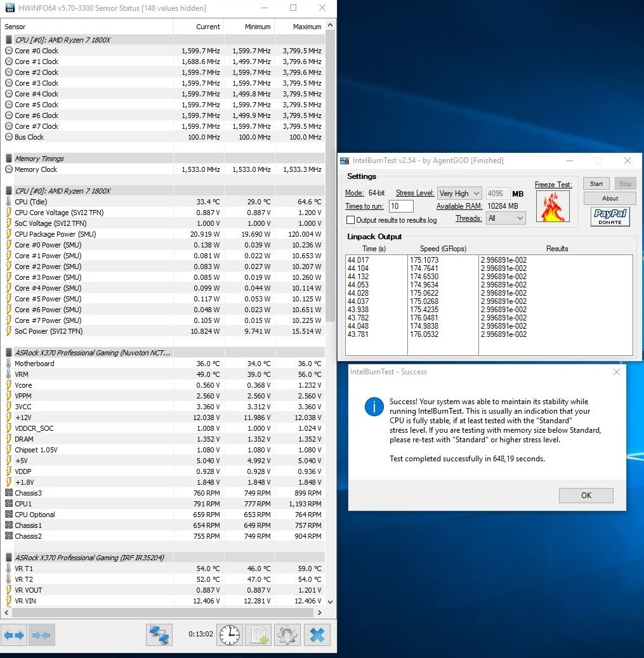Click the CPU (Tdie) thermometer icon
This screenshot has height=658, width=644.
[9, 202]
